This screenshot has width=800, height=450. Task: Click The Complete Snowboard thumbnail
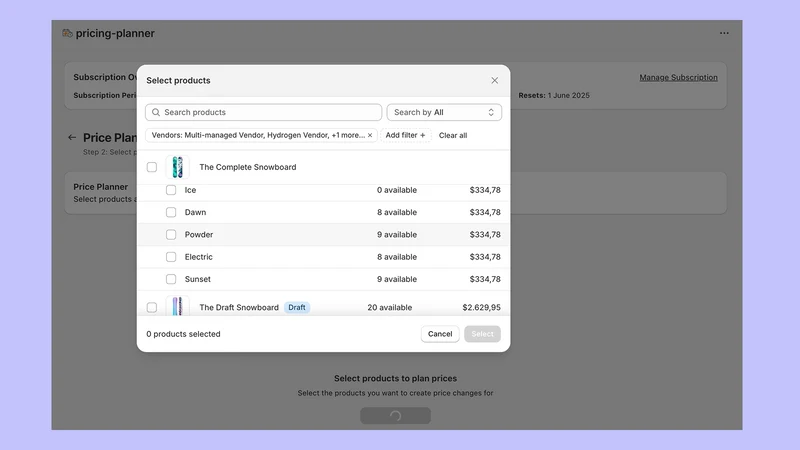click(178, 167)
